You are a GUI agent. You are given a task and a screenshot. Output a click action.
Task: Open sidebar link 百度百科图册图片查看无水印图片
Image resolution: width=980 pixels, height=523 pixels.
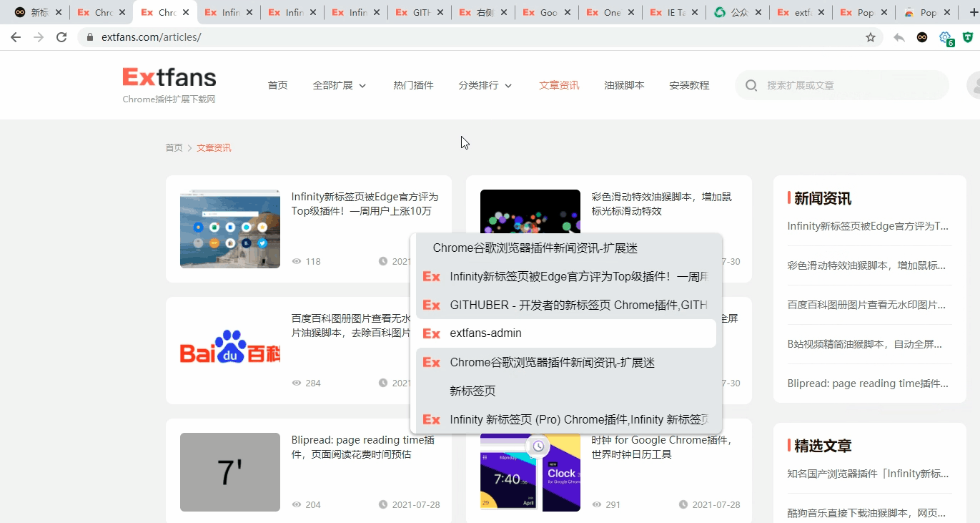pyautogui.click(x=868, y=305)
